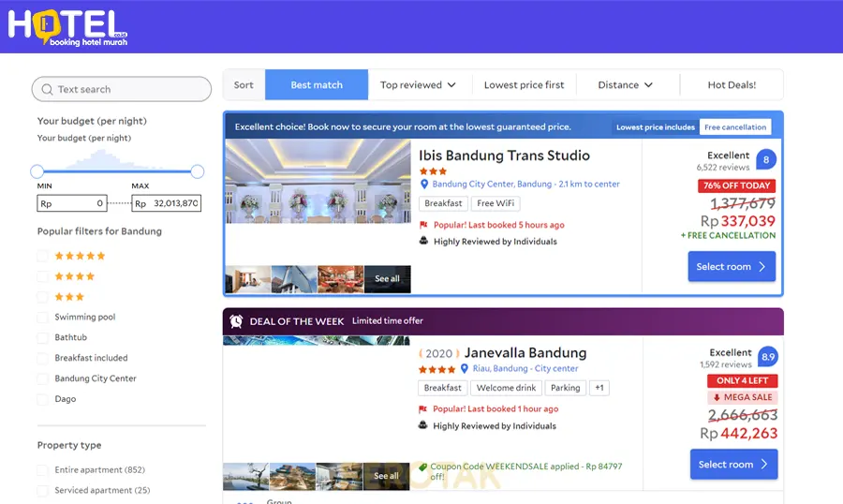Check the Bandung City Center filter
This screenshot has width=843, height=504.
42,378
